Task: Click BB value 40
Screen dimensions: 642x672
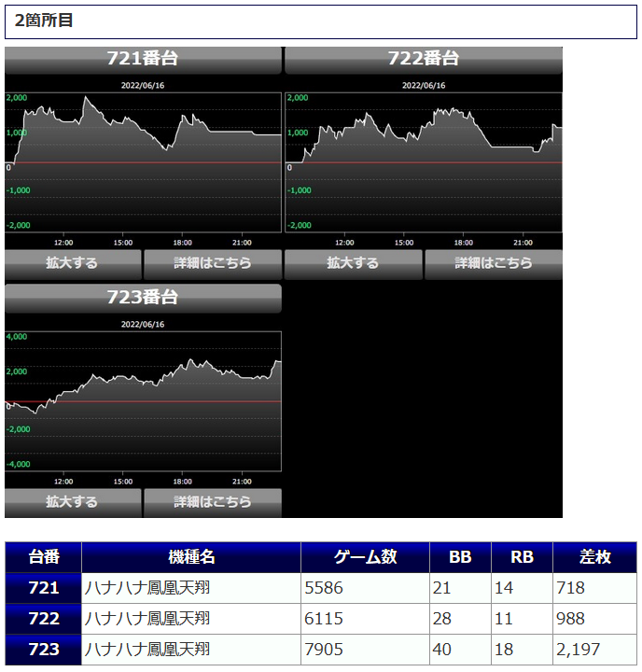Action: (442, 650)
